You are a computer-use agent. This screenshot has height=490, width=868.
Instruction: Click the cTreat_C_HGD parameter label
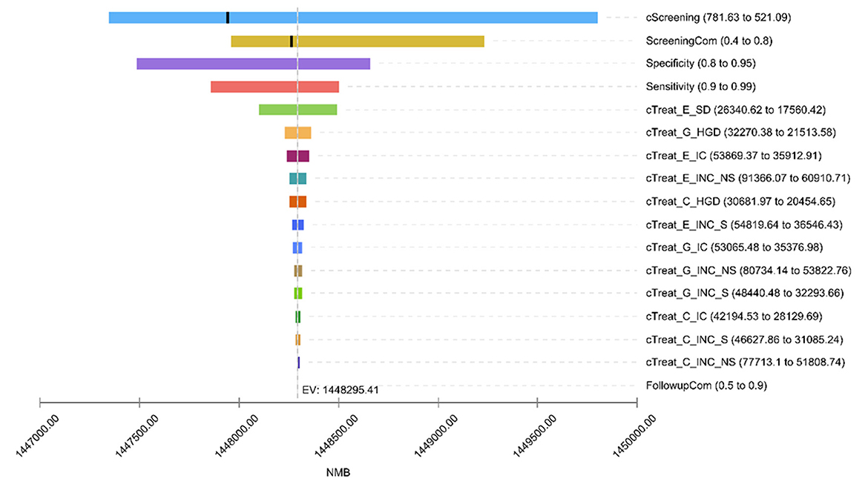tap(740, 202)
